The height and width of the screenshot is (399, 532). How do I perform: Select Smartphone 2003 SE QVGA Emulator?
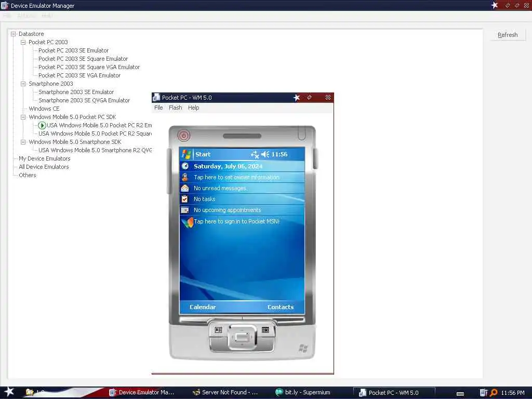84,100
